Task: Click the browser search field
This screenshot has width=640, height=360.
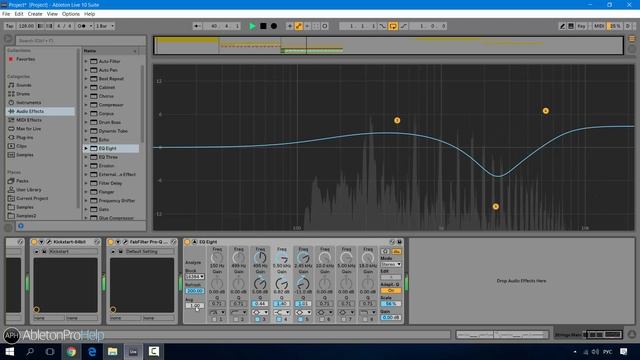Action: point(80,40)
